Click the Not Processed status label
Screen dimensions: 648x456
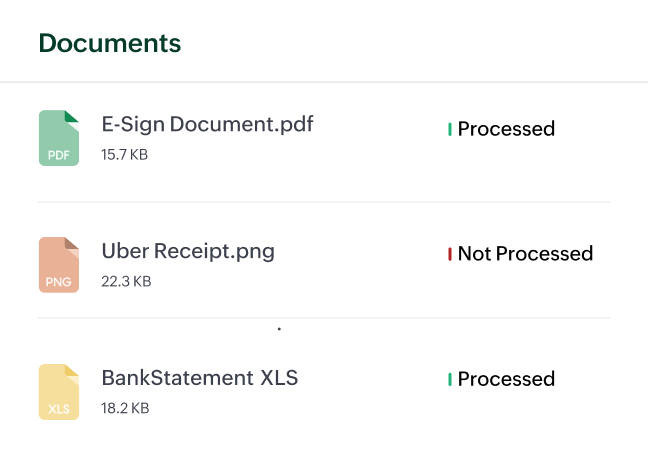tap(525, 254)
